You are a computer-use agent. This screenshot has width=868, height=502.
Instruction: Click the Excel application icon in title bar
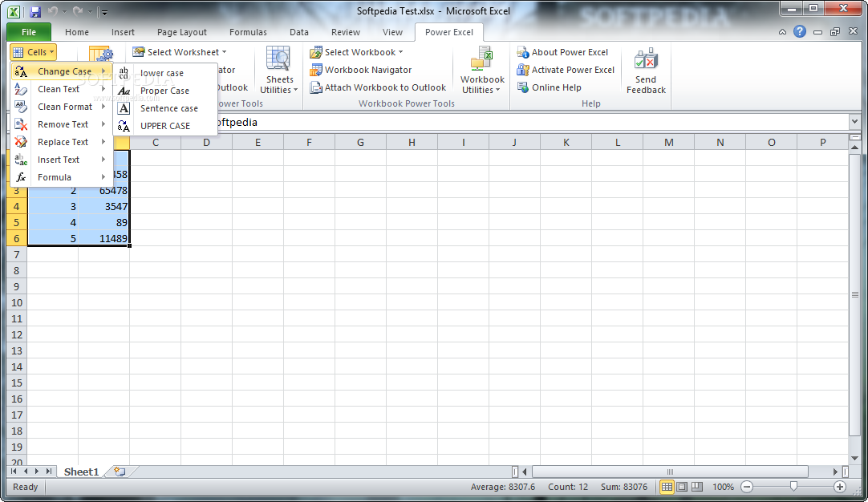[14, 11]
